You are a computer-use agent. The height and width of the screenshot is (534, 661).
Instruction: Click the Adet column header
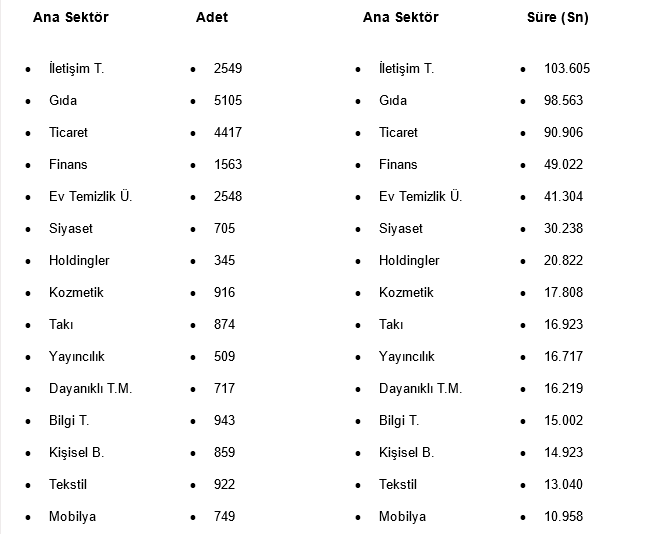pos(212,17)
